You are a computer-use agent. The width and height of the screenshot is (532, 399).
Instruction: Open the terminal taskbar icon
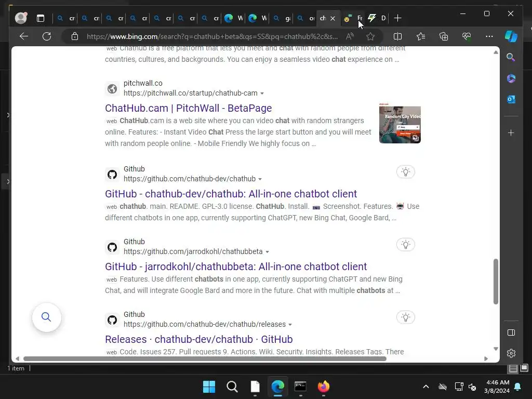click(301, 387)
